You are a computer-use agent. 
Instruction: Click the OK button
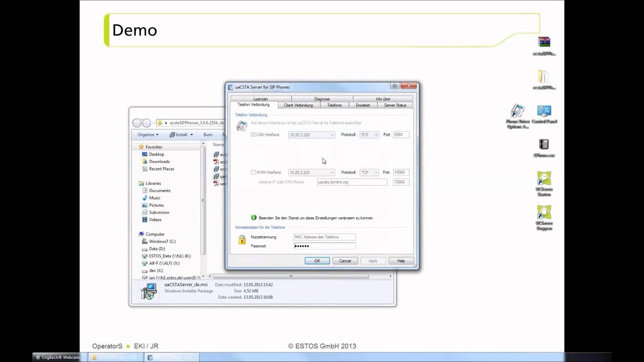coord(317,261)
